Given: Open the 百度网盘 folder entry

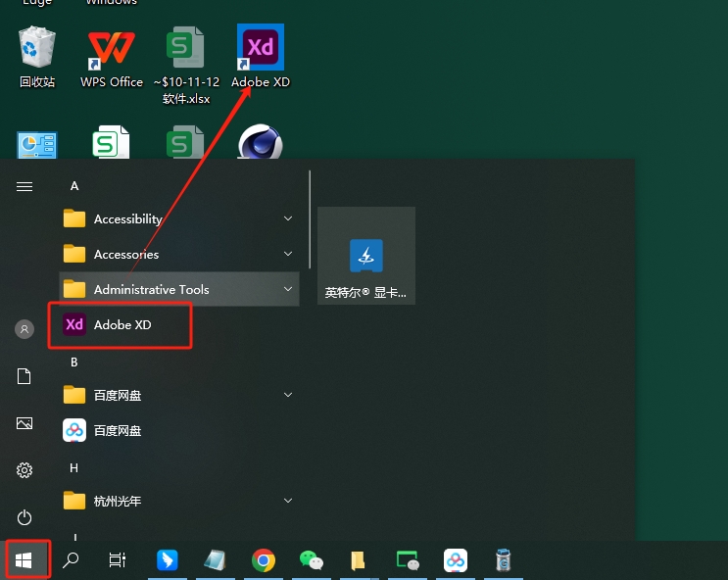Looking at the screenshot, I should tap(179, 395).
